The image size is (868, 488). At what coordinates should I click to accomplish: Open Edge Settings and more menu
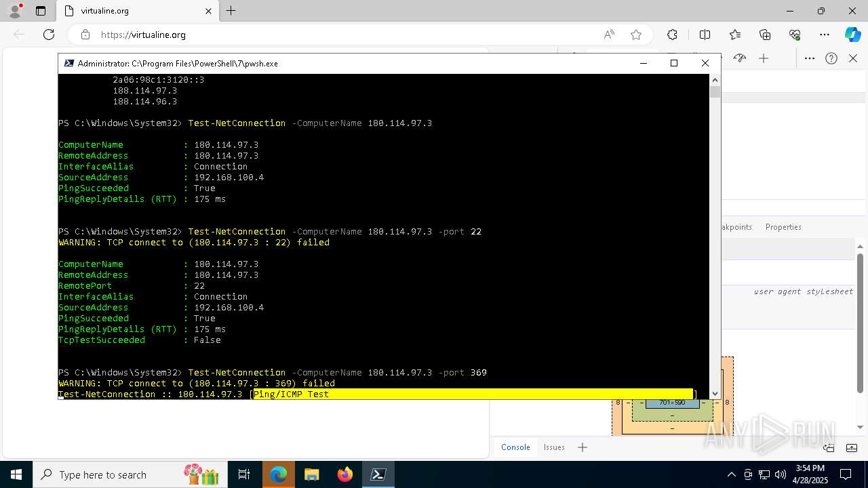825,35
